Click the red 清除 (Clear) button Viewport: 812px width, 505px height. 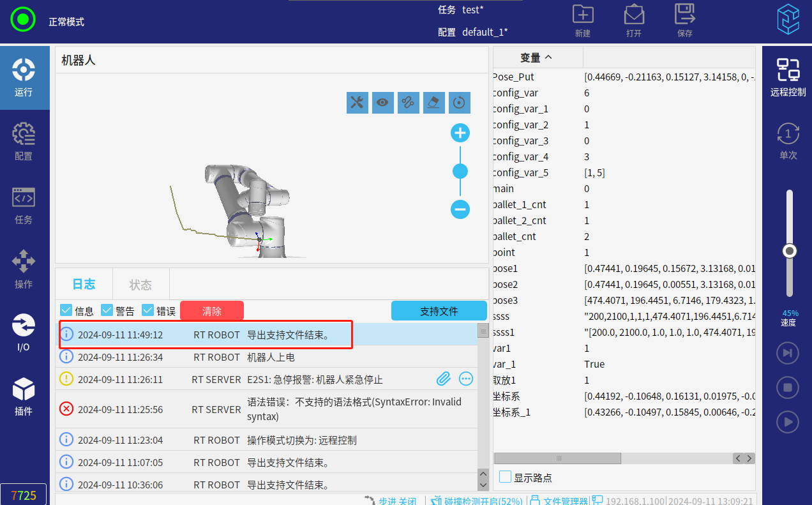[212, 311]
